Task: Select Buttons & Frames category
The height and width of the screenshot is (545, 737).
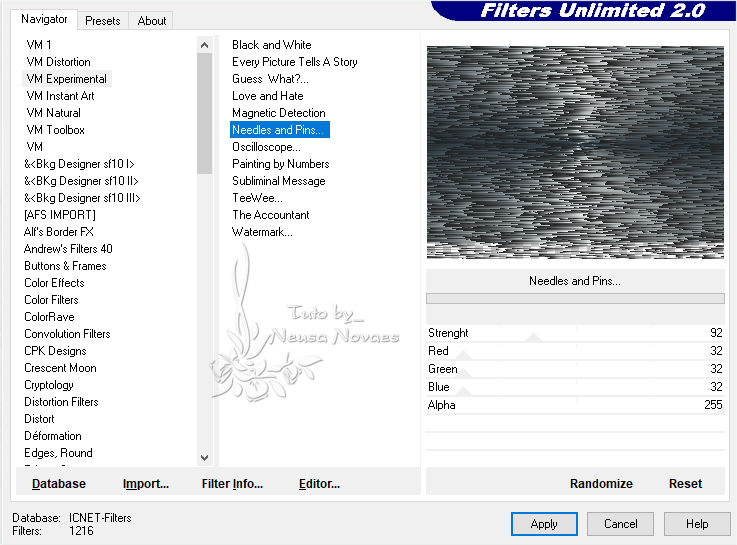Action: click(65, 265)
